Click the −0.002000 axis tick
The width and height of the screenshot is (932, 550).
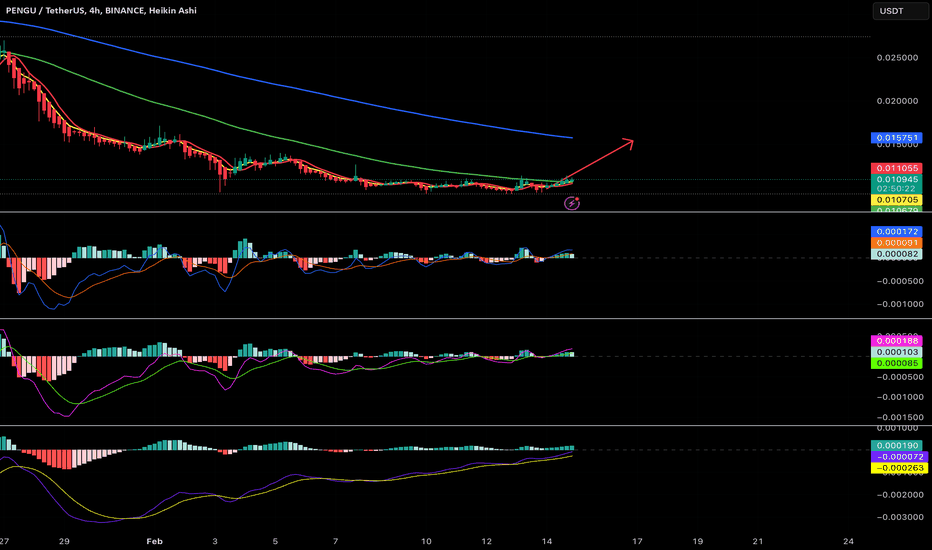click(x=900, y=495)
